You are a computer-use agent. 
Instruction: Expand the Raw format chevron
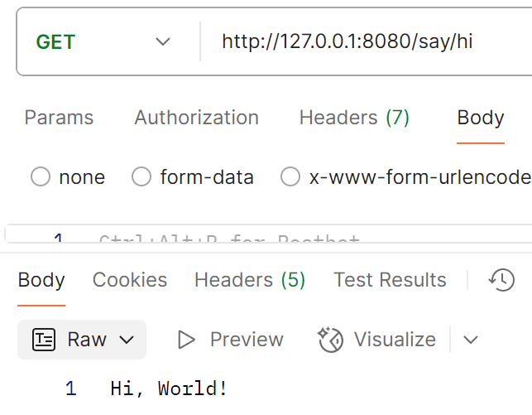click(x=127, y=340)
